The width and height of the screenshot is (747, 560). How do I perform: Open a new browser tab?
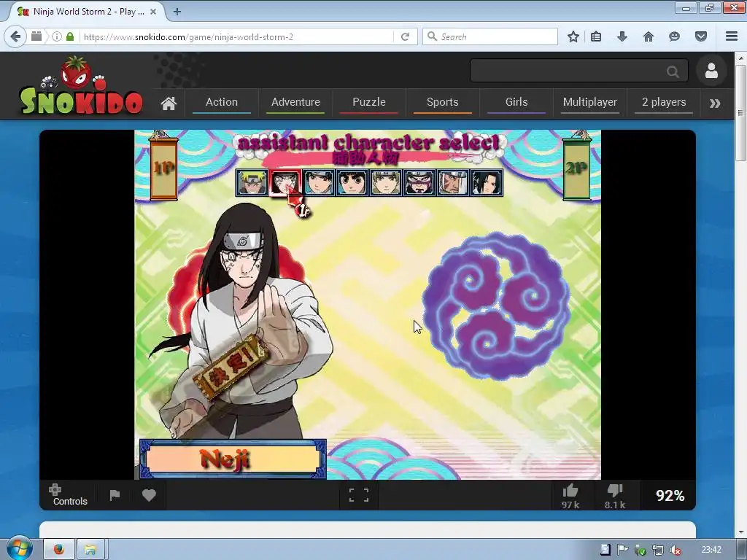pyautogui.click(x=177, y=12)
